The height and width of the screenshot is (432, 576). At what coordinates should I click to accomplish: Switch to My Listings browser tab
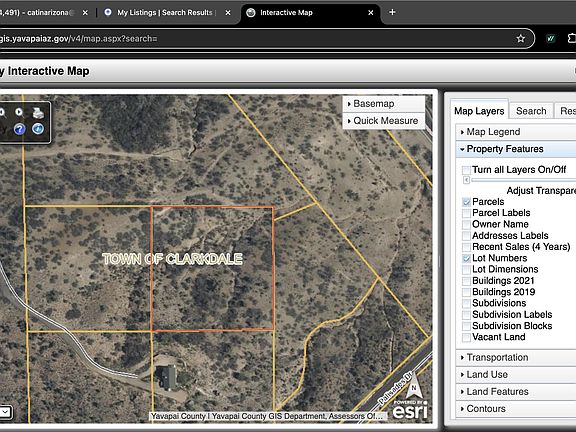tap(165, 12)
